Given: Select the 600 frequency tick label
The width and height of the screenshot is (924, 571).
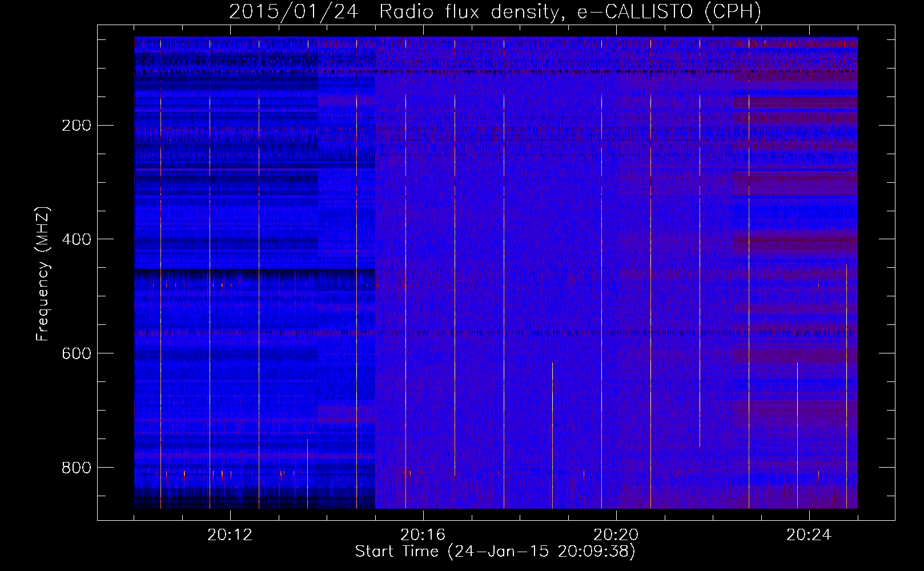Looking at the screenshot, I should [77, 353].
